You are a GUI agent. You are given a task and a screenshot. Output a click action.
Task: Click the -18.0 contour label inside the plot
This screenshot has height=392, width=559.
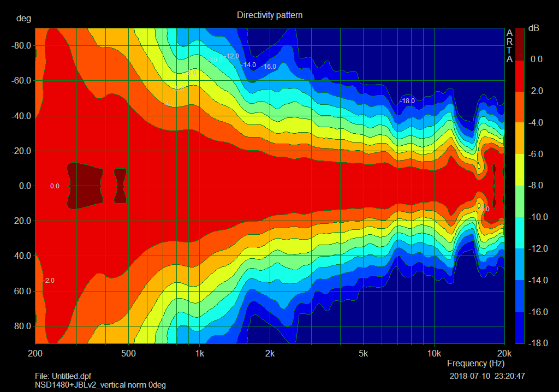tap(407, 101)
